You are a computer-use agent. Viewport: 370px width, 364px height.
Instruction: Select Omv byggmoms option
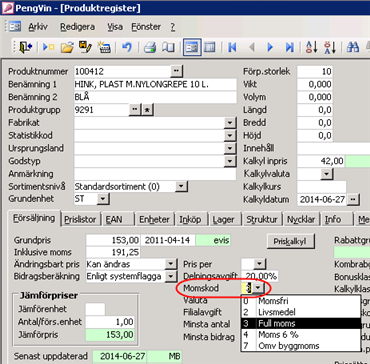(x=301, y=346)
